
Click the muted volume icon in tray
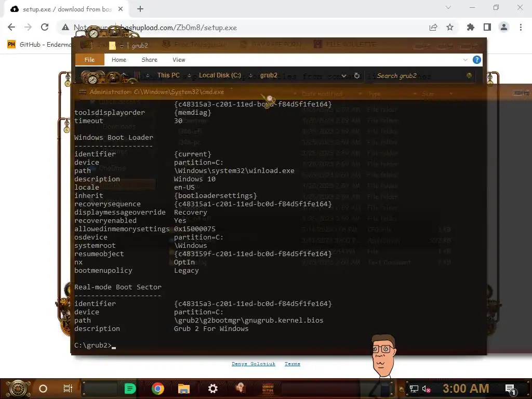pyautogui.click(x=426, y=389)
